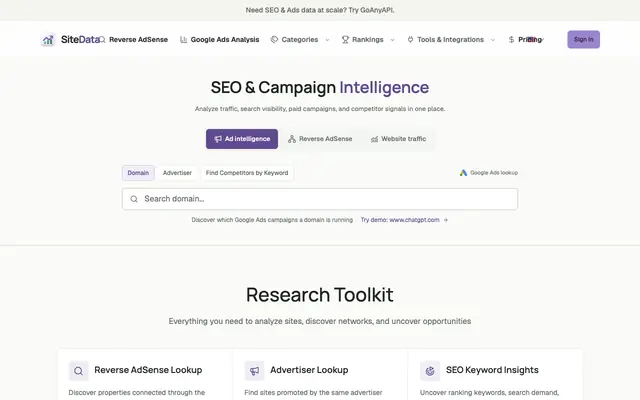Click the Sign in button
Screen dimensions: 640x400
click(x=584, y=40)
